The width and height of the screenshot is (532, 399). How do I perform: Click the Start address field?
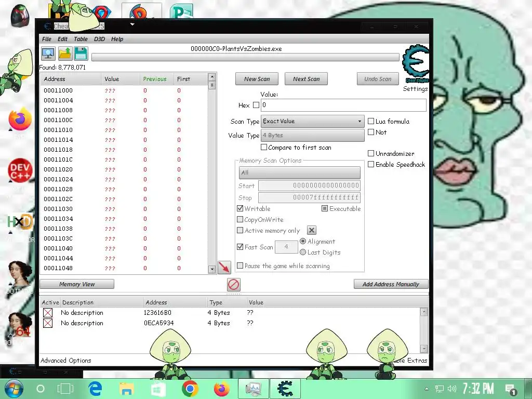coord(310,185)
